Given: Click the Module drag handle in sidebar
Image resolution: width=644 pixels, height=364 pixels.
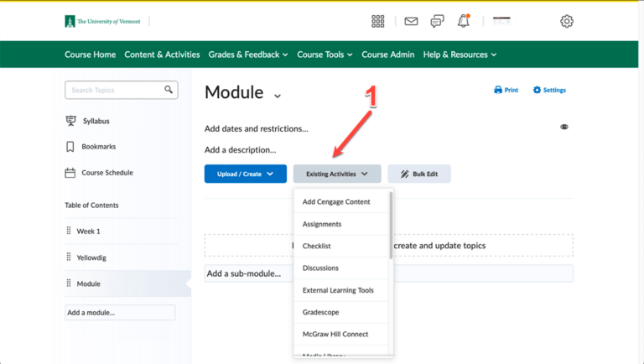Looking at the screenshot, I should pos(69,283).
